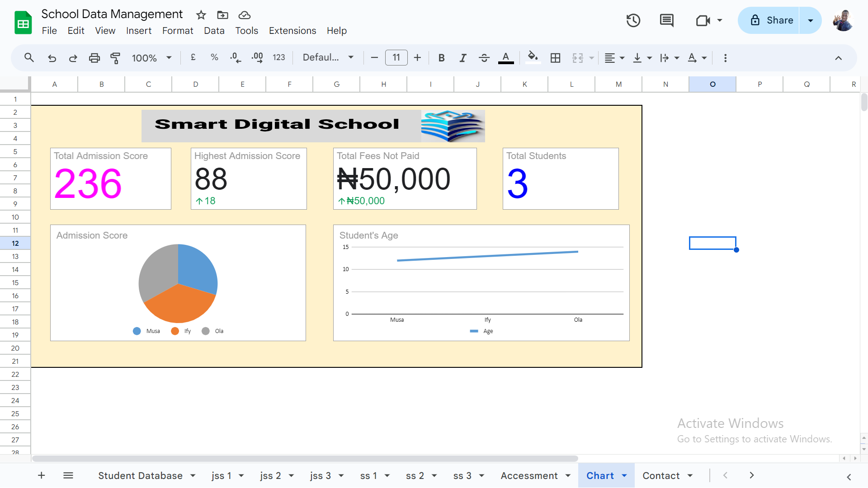
Task: Increase font size with plus button
Action: (x=417, y=58)
